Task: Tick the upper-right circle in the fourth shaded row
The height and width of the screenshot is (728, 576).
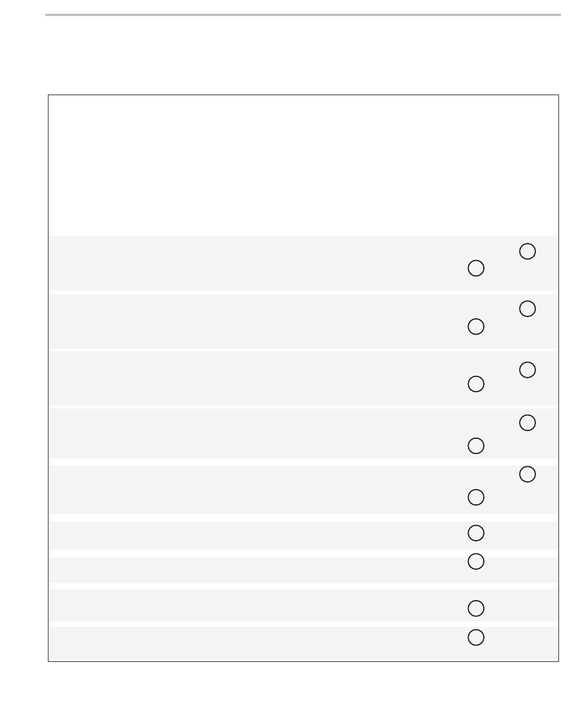Action: [527, 424]
